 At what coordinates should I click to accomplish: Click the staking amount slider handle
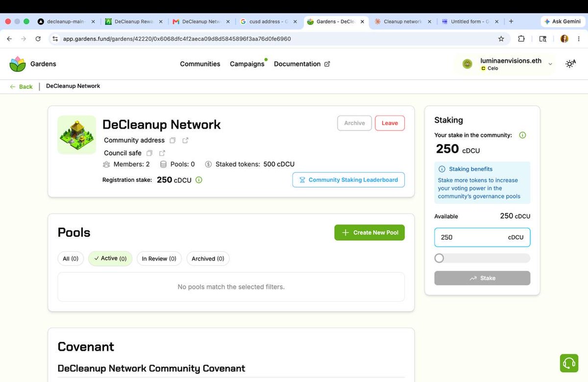[x=439, y=258]
